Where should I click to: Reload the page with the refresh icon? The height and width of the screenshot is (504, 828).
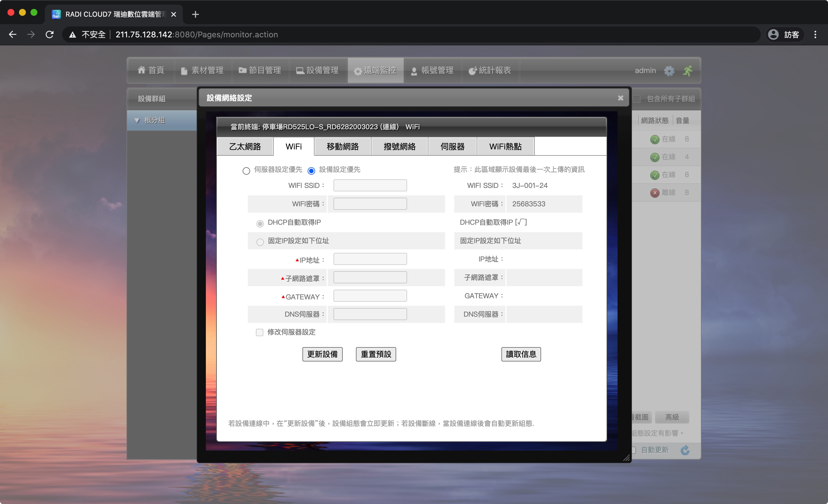tap(49, 34)
